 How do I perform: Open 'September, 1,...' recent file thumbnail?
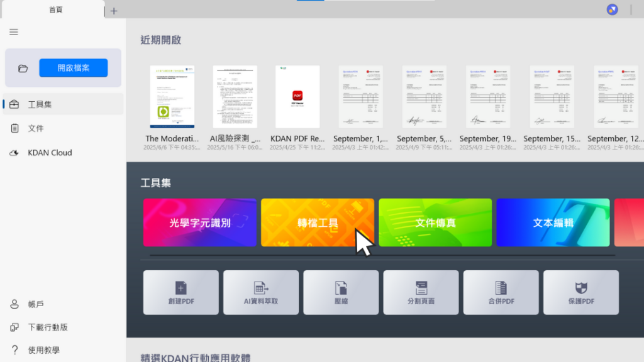pyautogui.click(x=360, y=97)
